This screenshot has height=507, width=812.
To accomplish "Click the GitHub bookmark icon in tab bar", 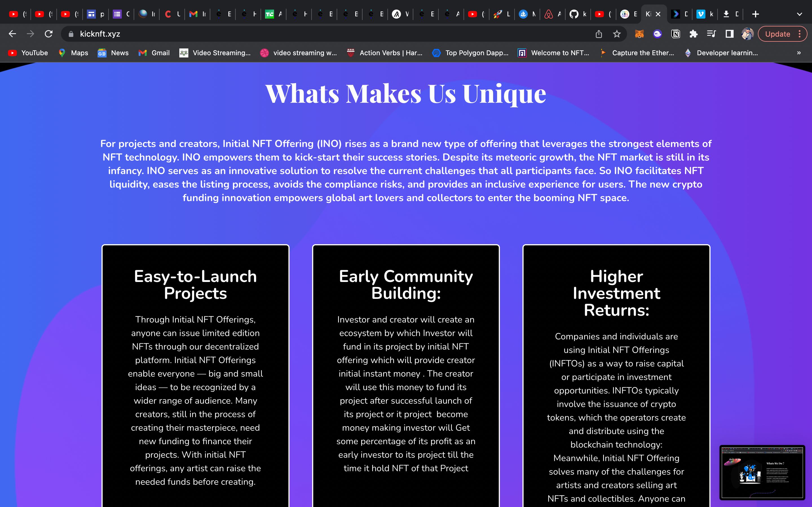I will 575,13.
